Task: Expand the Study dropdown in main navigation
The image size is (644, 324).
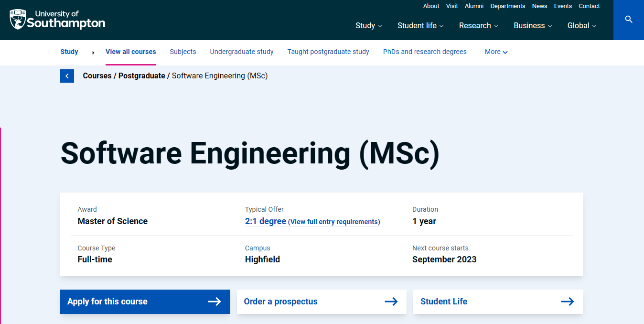Action: point(368,26)
